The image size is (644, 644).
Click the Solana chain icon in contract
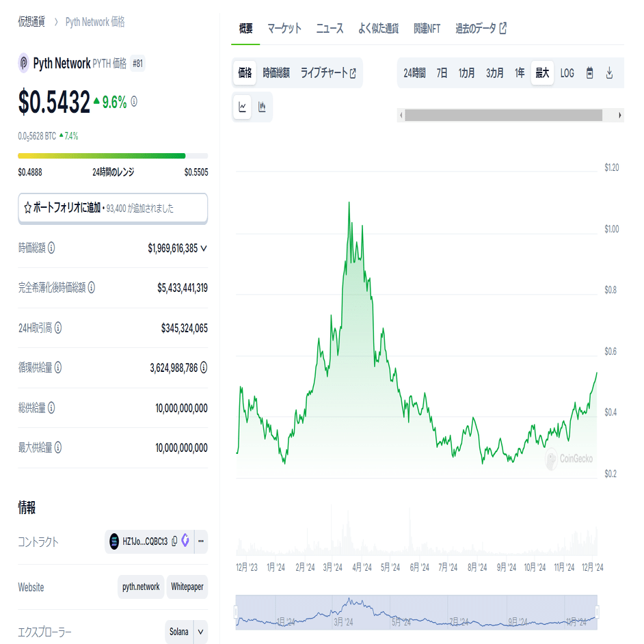click(x=114, y=541)
